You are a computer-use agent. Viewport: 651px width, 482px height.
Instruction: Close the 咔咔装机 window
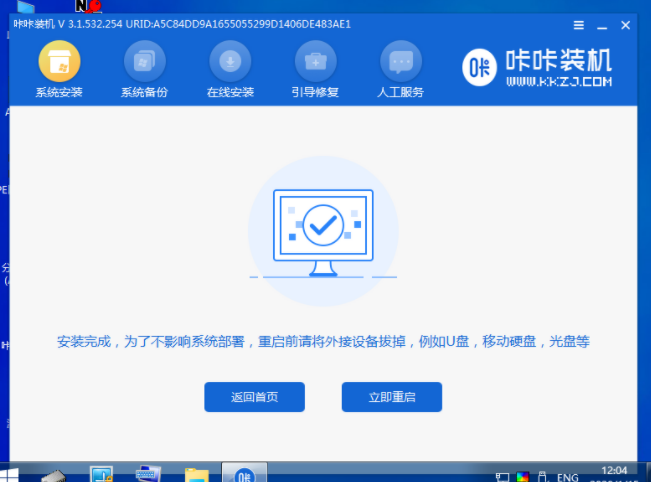624,24
